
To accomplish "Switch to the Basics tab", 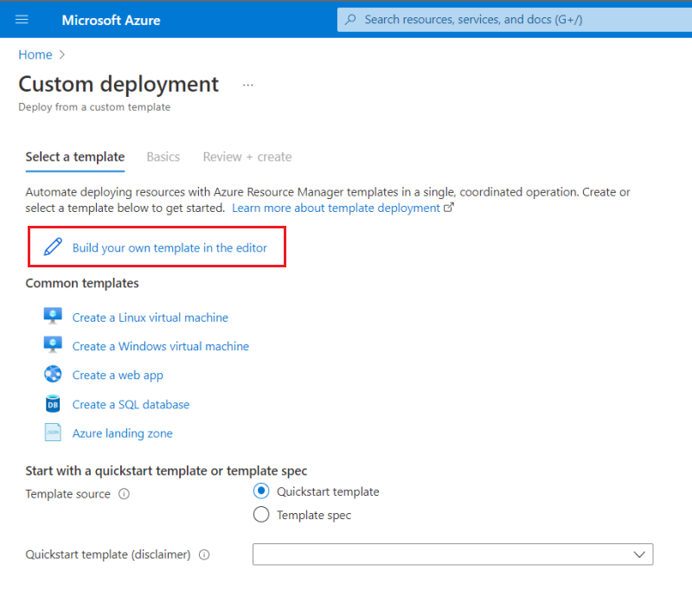I will pos(163,157).
